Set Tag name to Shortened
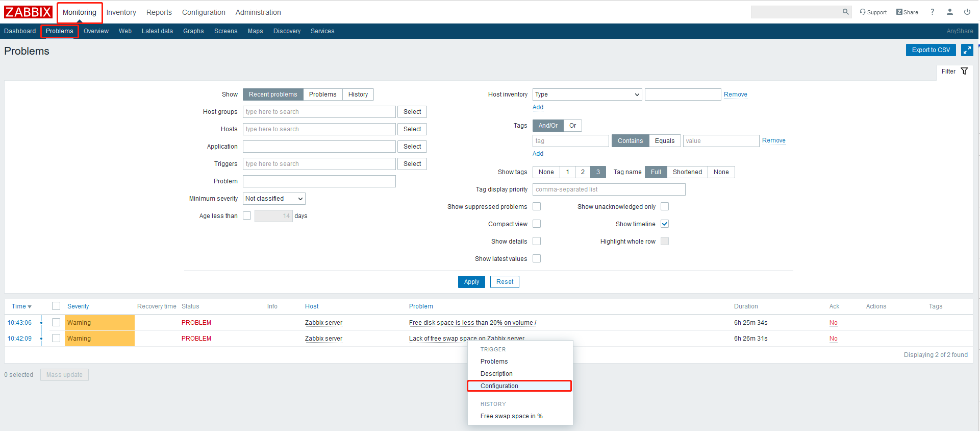 click(x=687, y=172)
